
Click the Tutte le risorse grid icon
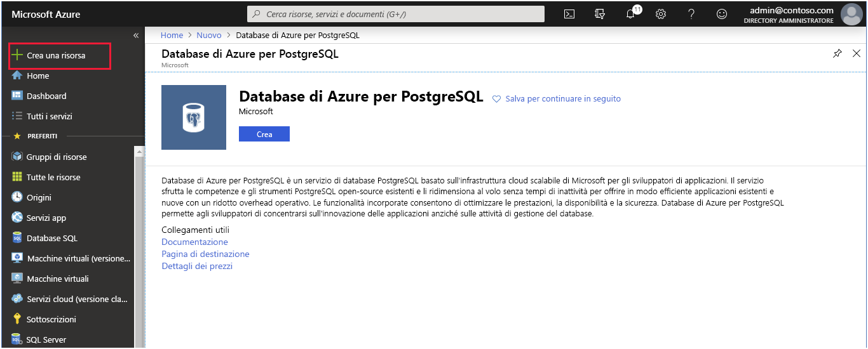coord(17,177)
